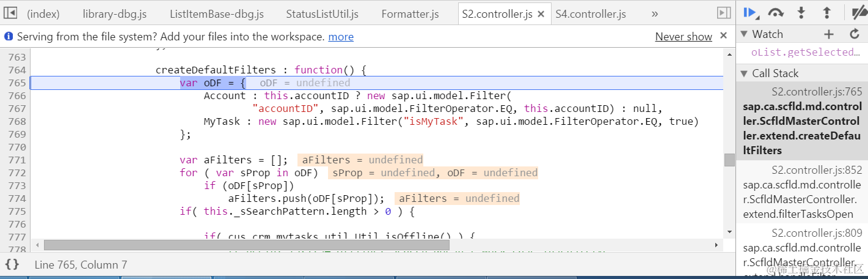
Task: Open the library-dbg.js tab
Action: (115, 13)
